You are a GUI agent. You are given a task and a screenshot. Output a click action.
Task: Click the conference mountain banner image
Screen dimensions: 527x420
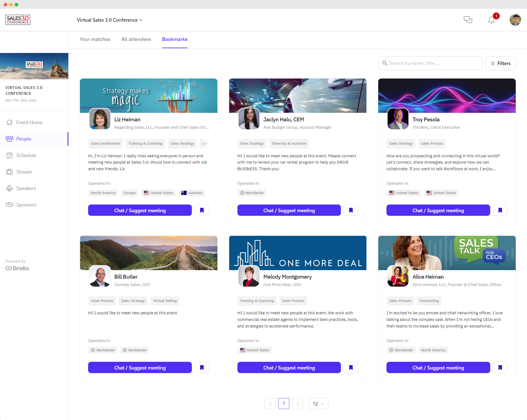click(x=34, y=66)
